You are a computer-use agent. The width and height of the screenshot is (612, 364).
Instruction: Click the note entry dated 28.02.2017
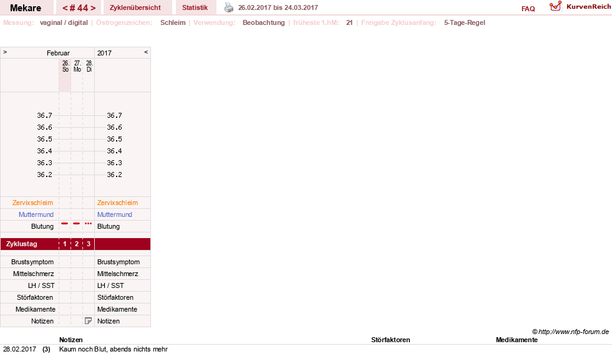[x=19, y=349]
